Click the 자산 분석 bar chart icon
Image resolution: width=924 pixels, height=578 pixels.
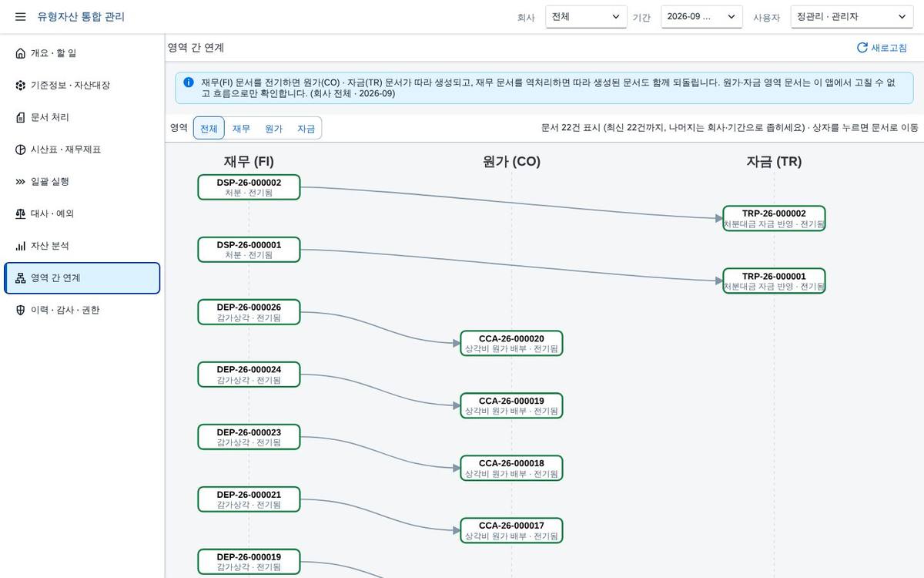pos(20,246)
